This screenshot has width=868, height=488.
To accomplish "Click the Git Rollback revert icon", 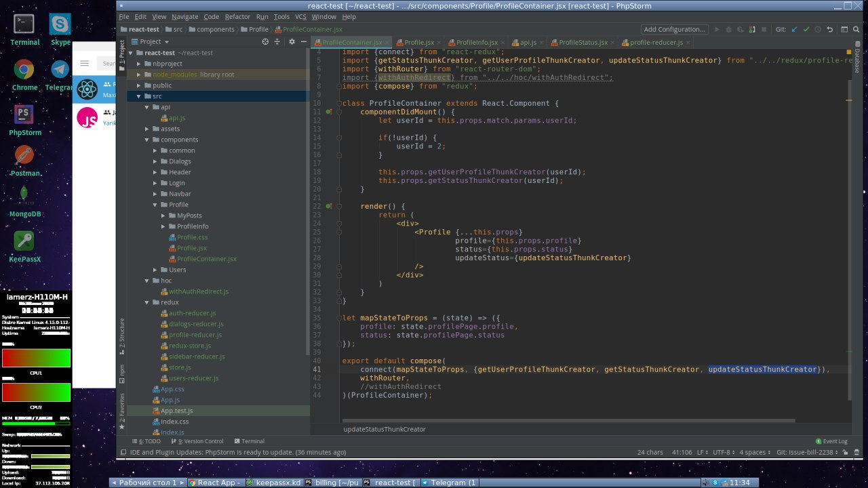I will click(x=829, y=30).
